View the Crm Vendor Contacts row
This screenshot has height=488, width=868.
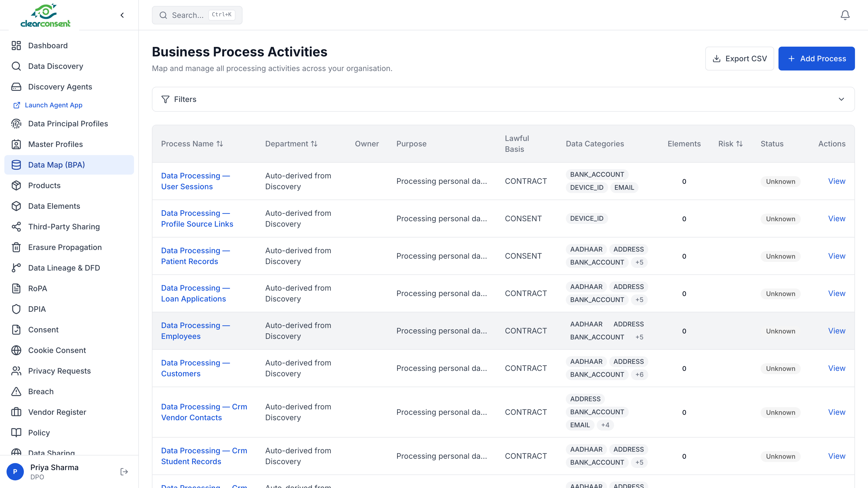click(x=836, y=412)
